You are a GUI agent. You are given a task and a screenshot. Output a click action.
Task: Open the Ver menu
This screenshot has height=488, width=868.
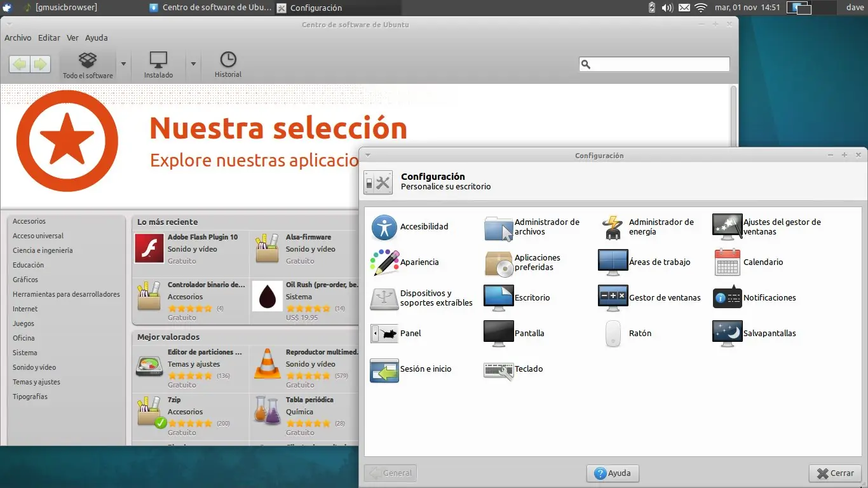coord(72,38)
